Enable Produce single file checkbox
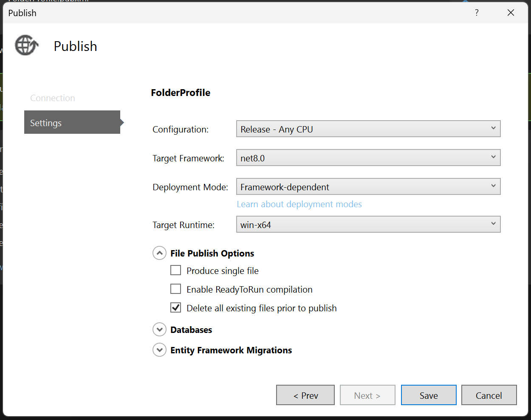 coord(175,270)
